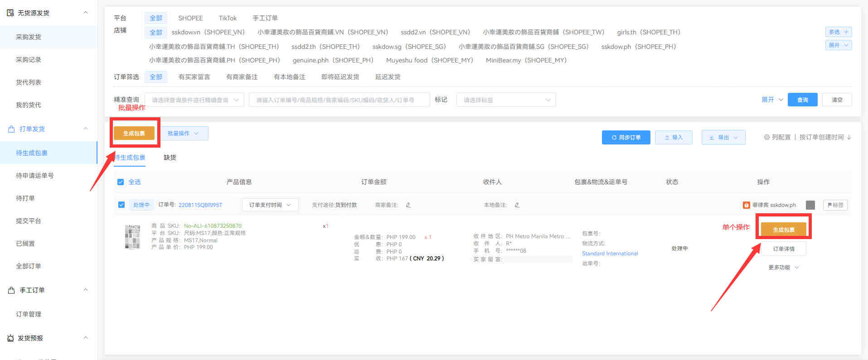Click the order row 生成包裹 button

784,230
